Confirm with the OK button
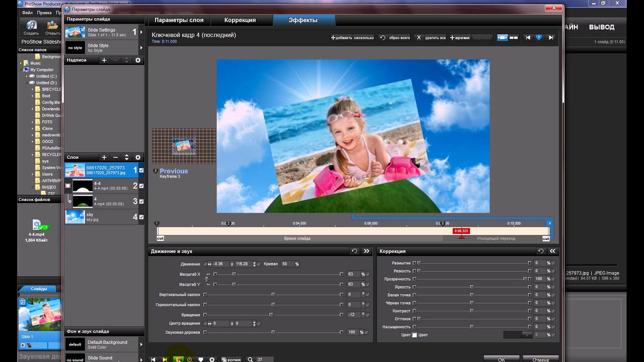Image resolution: width=644 pixels, height=362 pixels. 502,359
